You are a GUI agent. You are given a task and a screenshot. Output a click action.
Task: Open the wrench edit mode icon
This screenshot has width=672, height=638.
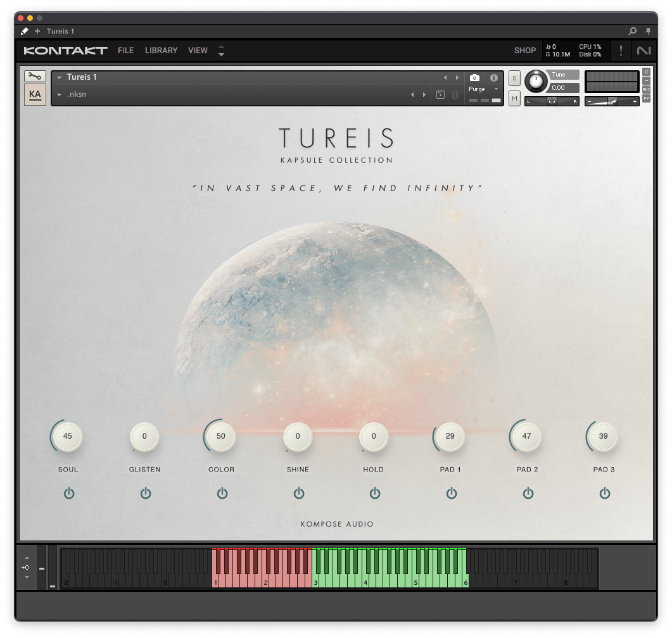[x=35, y=77]
